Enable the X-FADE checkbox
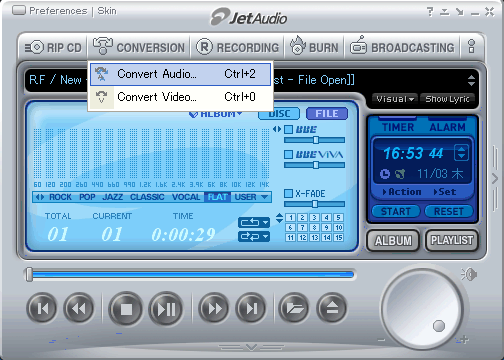This screenshot has width=504, height=360. pos(289,193)
